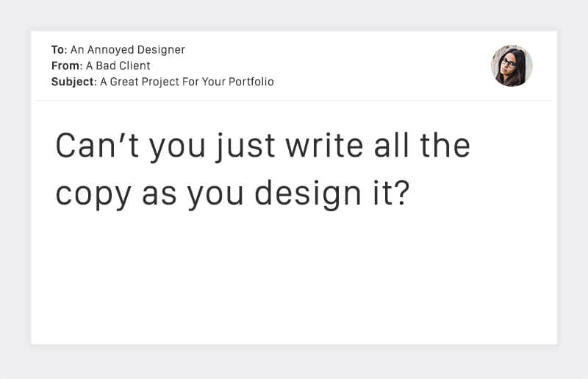Click the bold "To:" label
Viewport: 588px width, 379px height.
[x=59, y=50]
